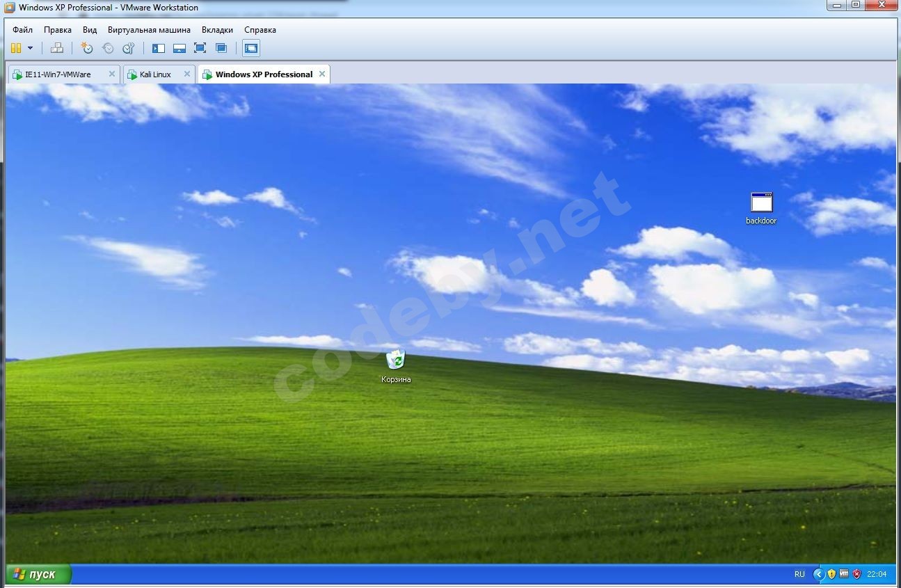Click the yellow security shield tray icon

831,574
